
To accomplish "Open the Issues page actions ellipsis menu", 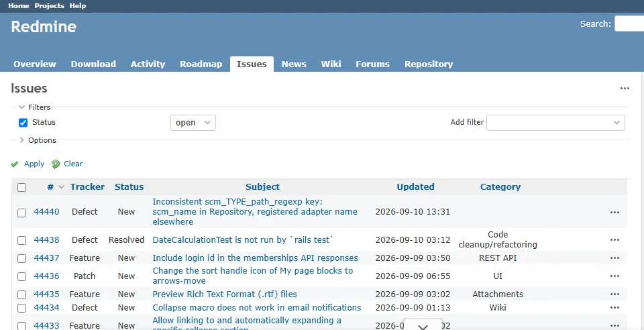I will point(625,89).
